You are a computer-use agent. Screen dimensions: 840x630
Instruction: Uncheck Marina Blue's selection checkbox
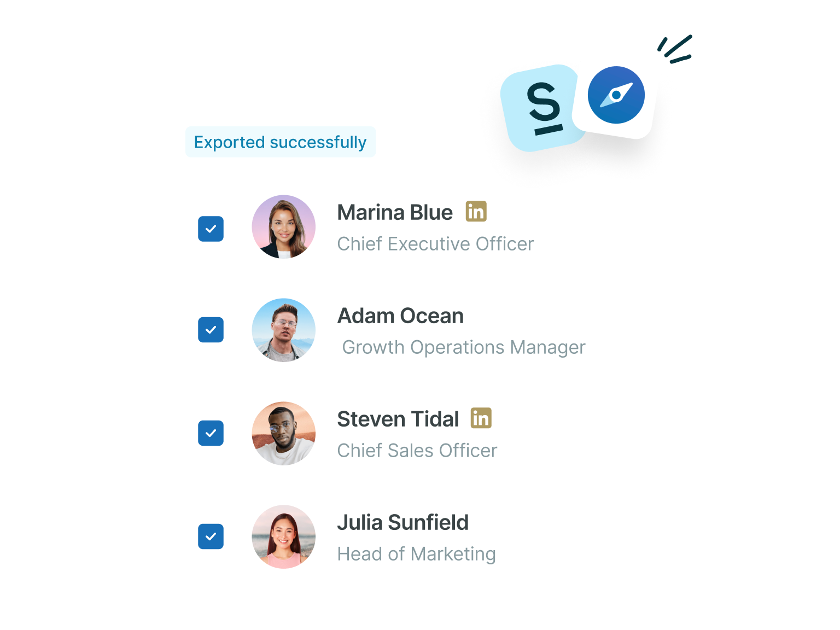(x=211, y=229)
